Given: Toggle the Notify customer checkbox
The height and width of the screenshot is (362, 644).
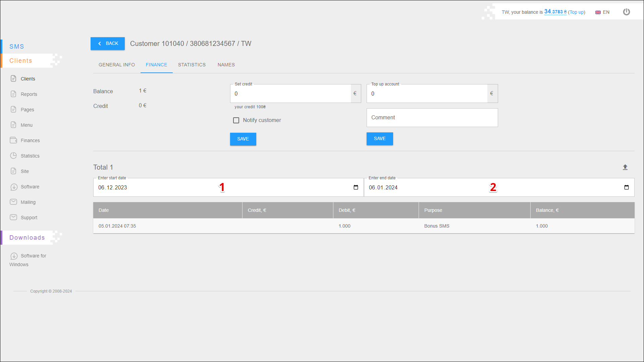Looking at the screenshot, I should [x=236, y=120].
